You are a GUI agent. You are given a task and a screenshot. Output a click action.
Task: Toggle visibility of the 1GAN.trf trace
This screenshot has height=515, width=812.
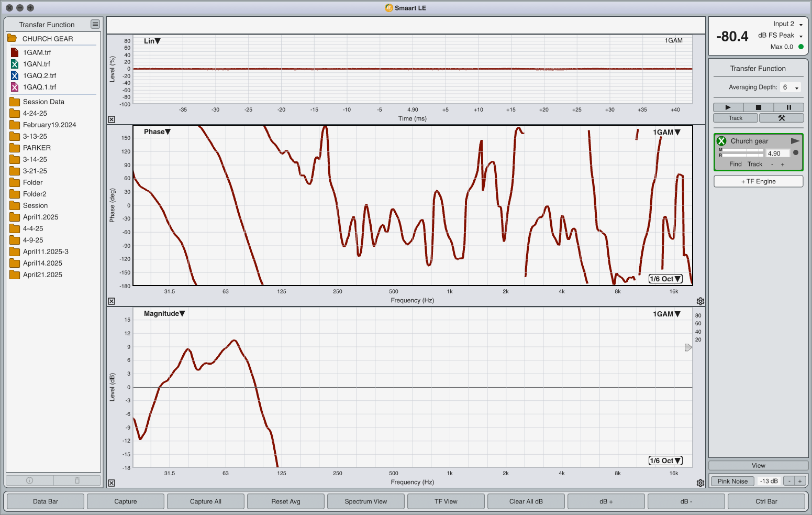(x=15, y=64)
